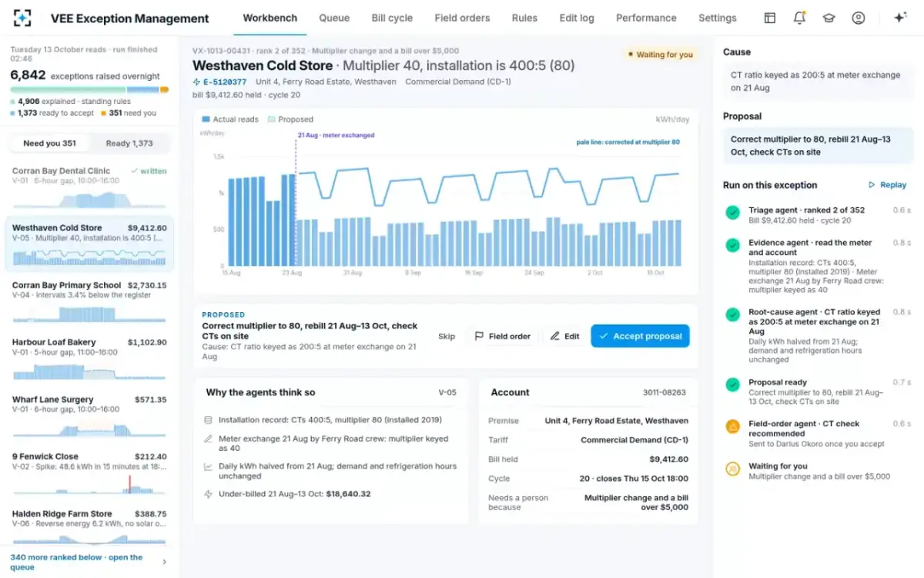
Task: Select the Wharf Lane Surgery exception
Action: (x=89, y=415)
